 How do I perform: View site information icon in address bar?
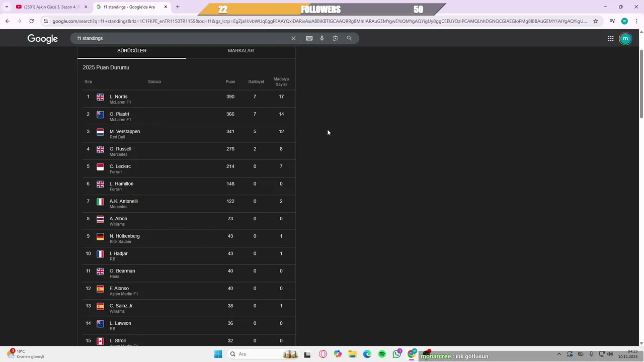[x=46, y=21]
